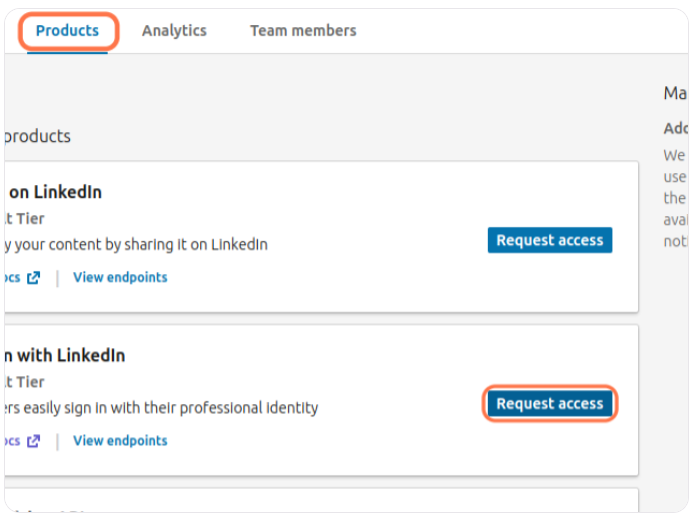Click the tier label under Sign In with LinkedIn
The image size is (695, 515).
click(x=25, y=381)
